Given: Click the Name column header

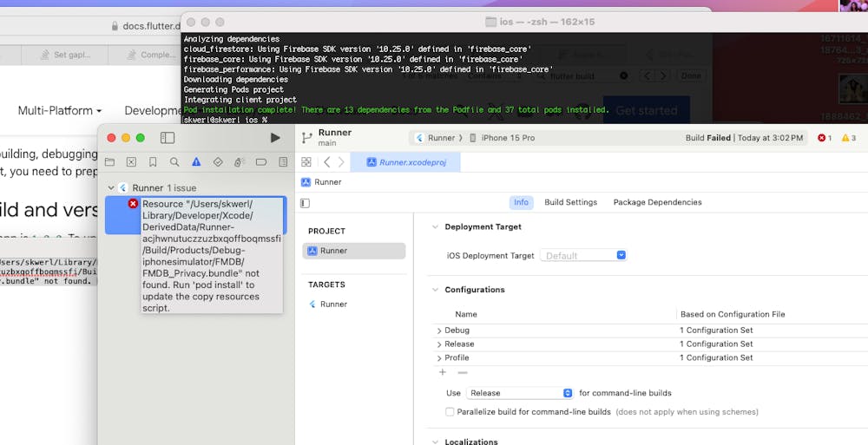Looking at the screenshot, I should (x=466, y=314).
